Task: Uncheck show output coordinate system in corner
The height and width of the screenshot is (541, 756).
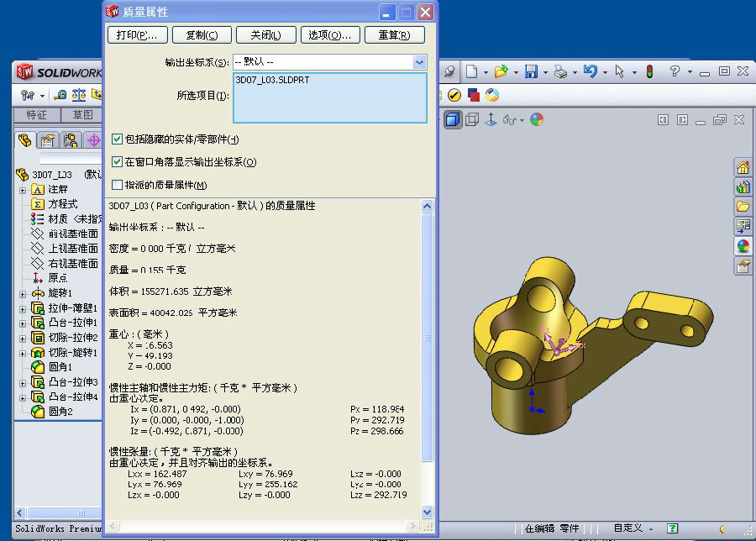Action: (x=118, y=162)
